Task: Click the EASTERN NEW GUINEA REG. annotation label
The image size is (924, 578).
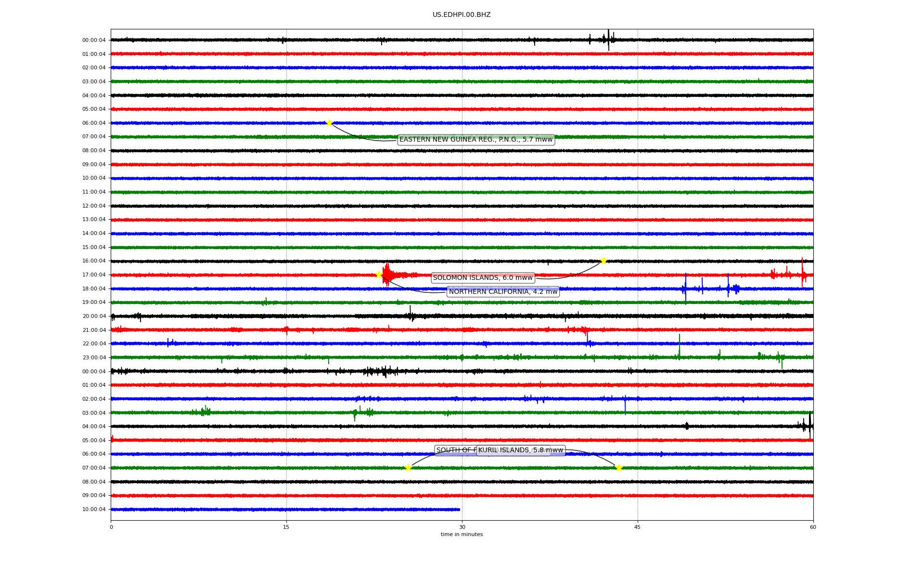Action: click(475, 140)
